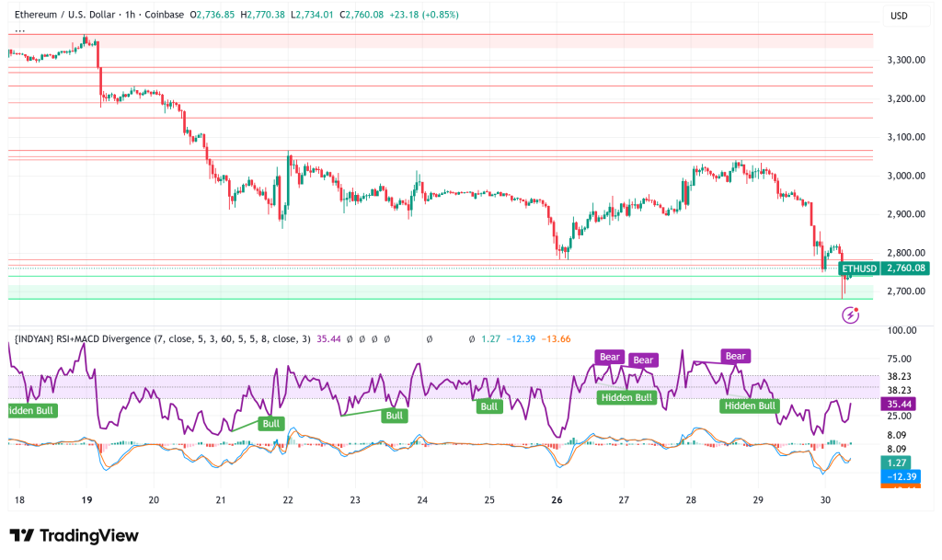Click the Bull label near date 25

488,406
